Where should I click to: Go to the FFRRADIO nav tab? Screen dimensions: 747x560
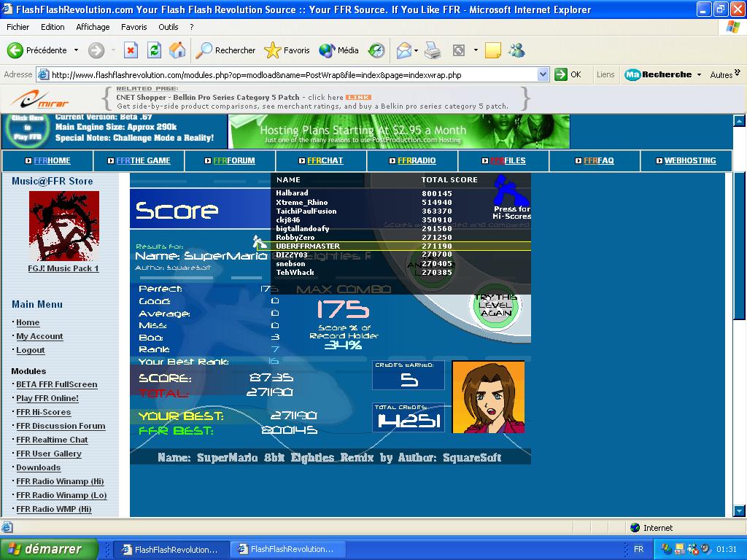tap(413, 161)
